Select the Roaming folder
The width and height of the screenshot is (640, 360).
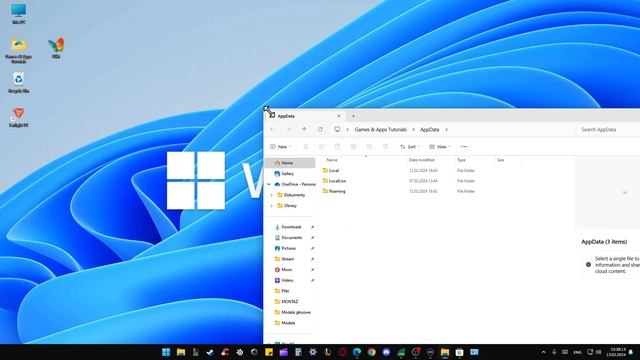pos(334,191)
